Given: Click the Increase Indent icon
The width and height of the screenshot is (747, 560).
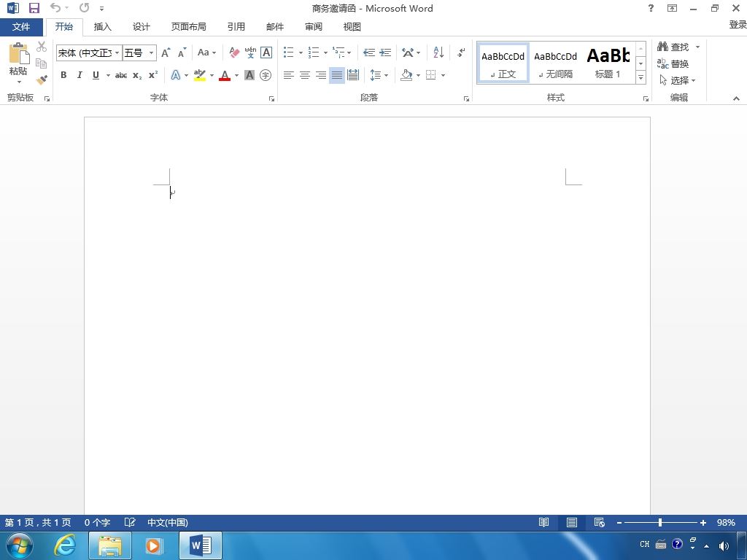Looking at the screenshot, I should click(385, 52).
